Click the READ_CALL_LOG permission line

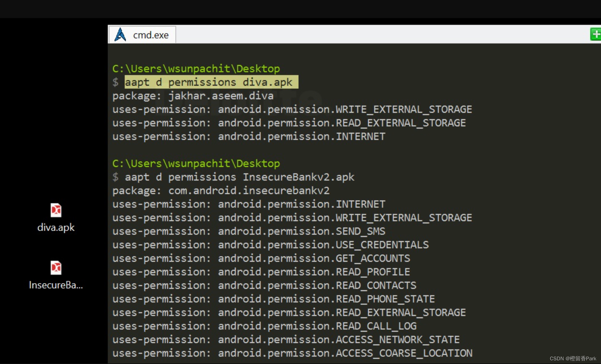[264, 326]
